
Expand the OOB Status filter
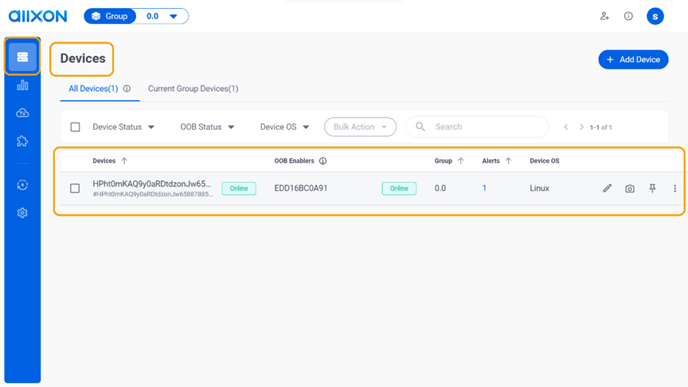coord(207,127)
